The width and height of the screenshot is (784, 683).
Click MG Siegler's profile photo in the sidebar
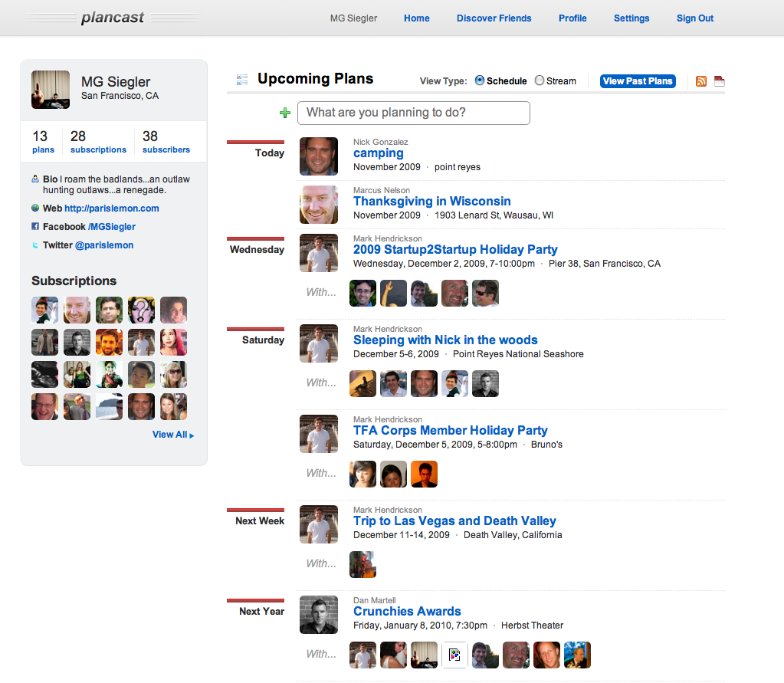[x=51, y=90]
